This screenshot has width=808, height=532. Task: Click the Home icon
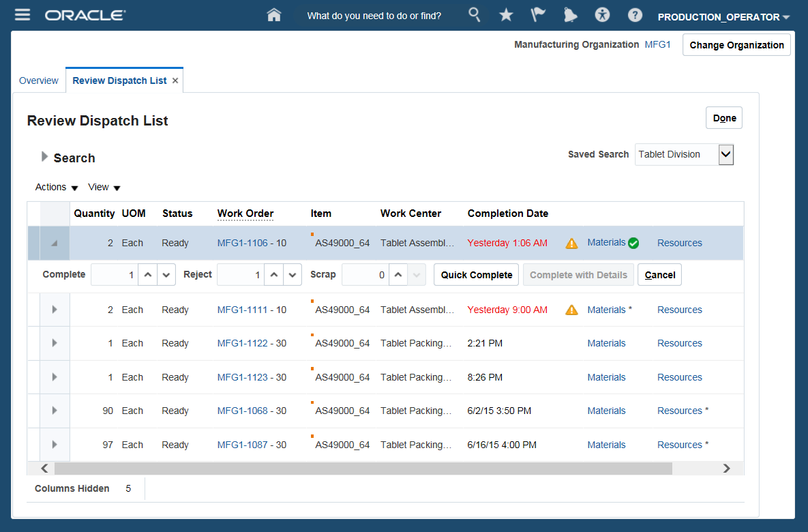click(x=274, y=15)
